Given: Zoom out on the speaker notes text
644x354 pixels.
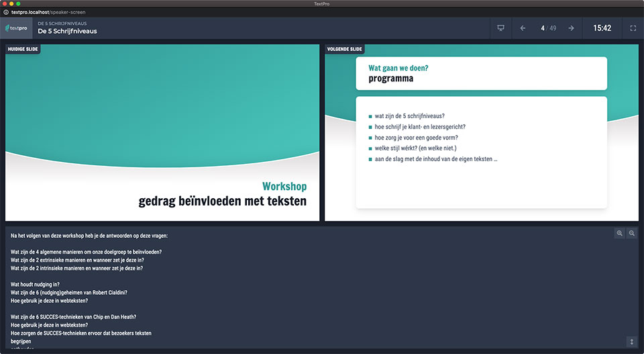Looking at the screenshot, I should [631, 233].
